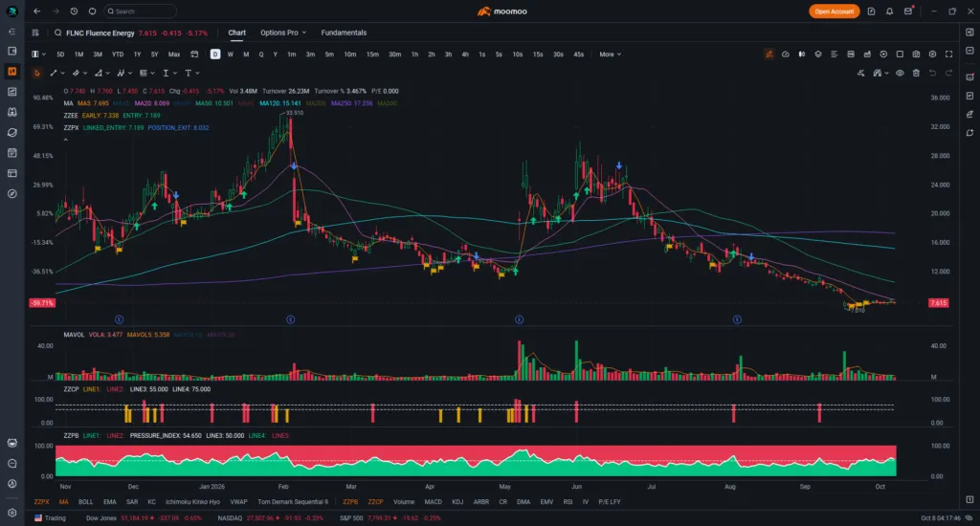Enter fullscreen chart mode
The width and height of the screenshot is (980, 526).
coord(948,55)
